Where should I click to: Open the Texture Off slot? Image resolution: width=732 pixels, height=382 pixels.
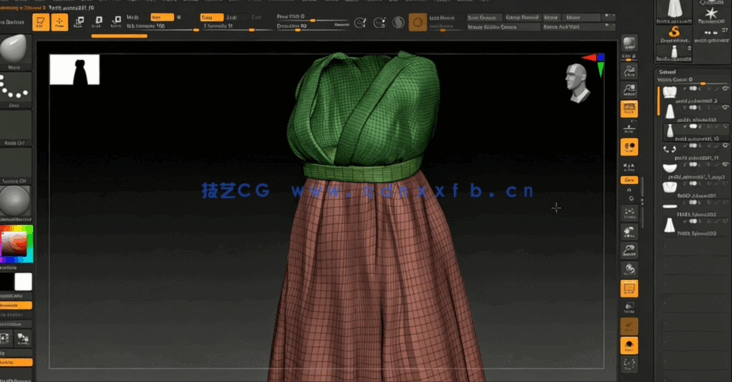[15, 166]
